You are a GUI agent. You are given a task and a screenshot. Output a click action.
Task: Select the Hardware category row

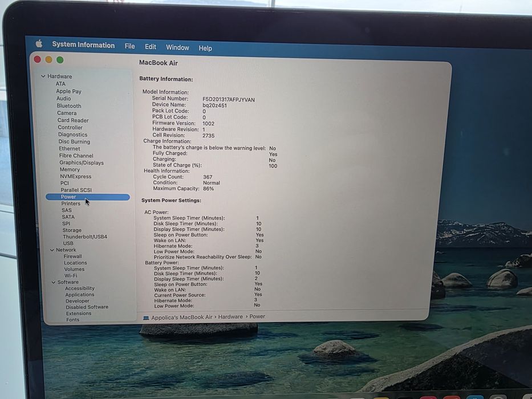[x=60, y=76]
